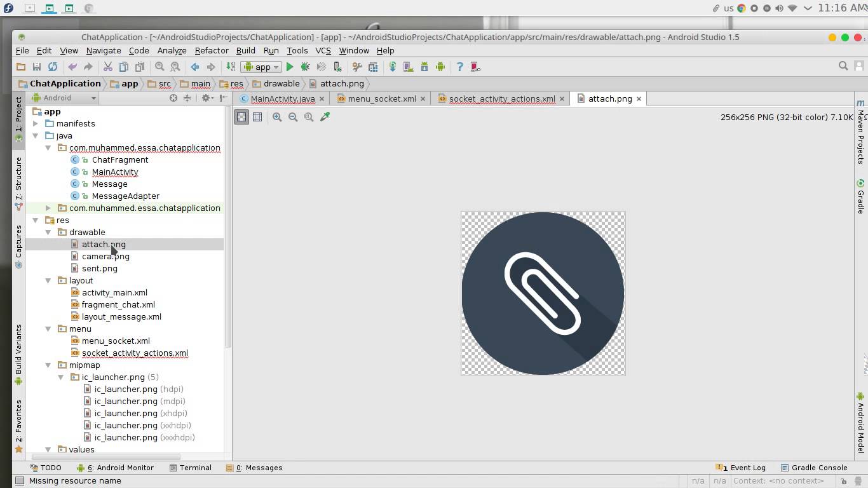
Task: Select the Zoom In magnifier in the image viewer
Action: tap(277, 117)
